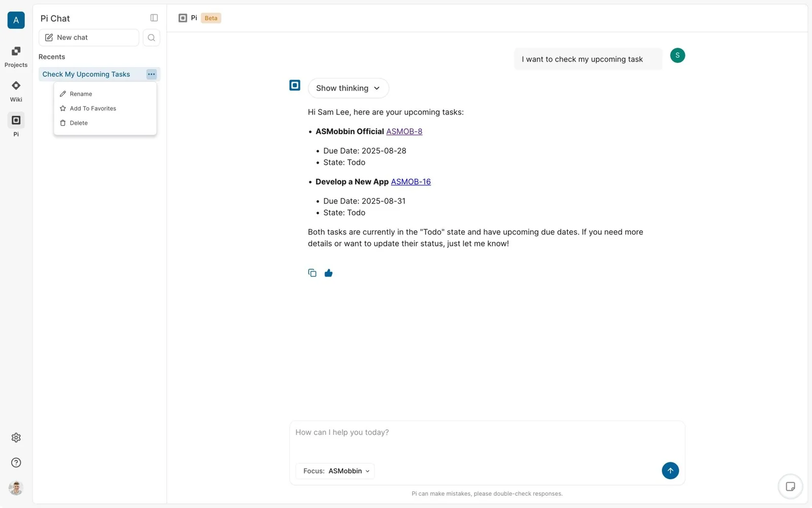This screenshot has height=508, width=812.
Task: Click the 'Pi Chat' panel title
Action: tap(55, 18)
